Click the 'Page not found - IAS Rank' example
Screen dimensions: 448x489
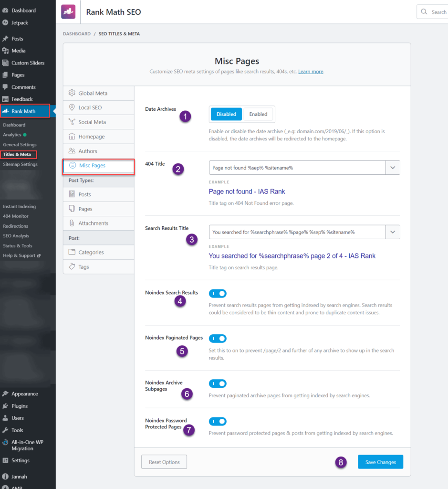(247, 191)
